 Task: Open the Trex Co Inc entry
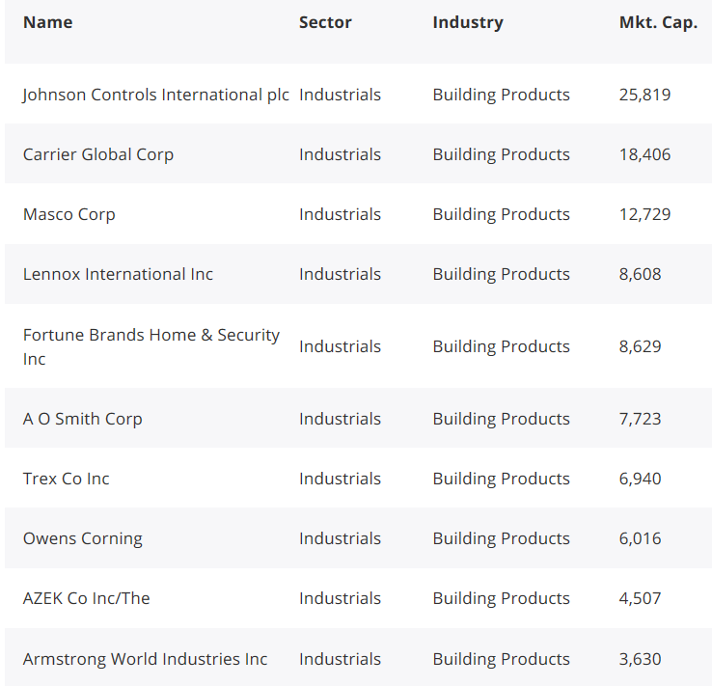(x=66, y=479)
